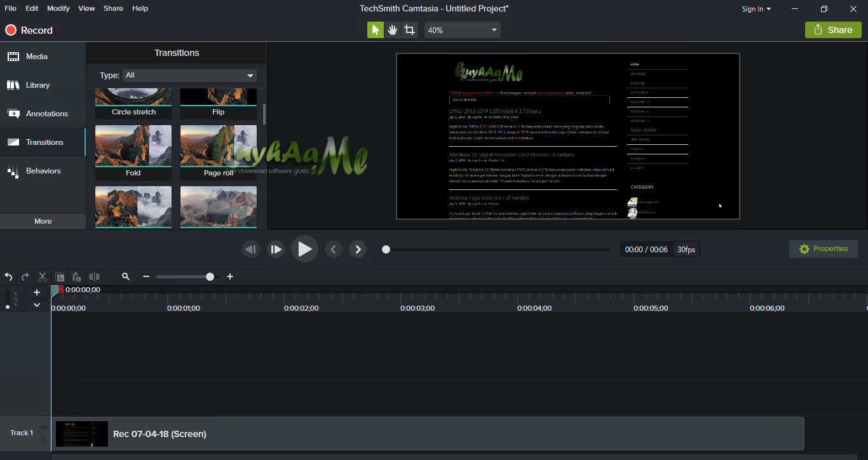Switch to the Media tab
The width and height of the screenshot is (868, 460).
pyautogui.click(x=43, y=57)
